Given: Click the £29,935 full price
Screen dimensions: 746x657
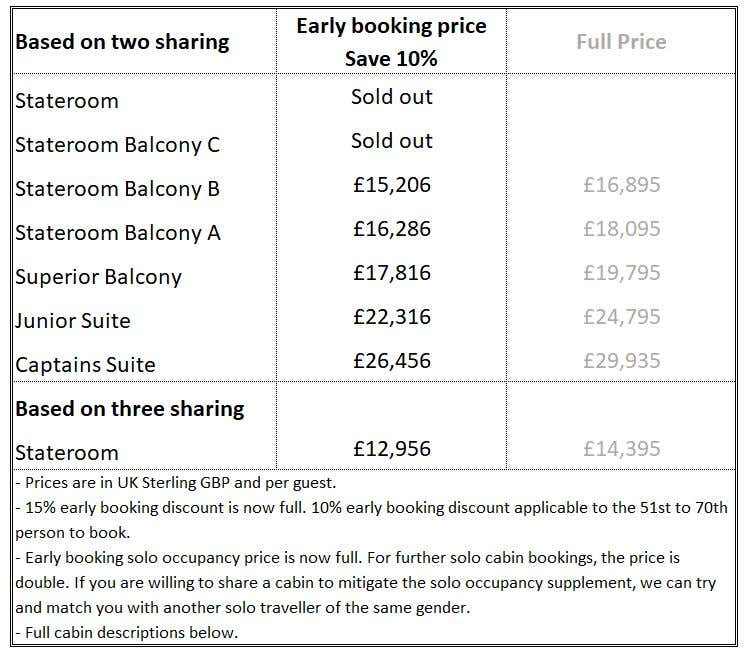Looking at the screenshot, I should [x=621, y=361].
